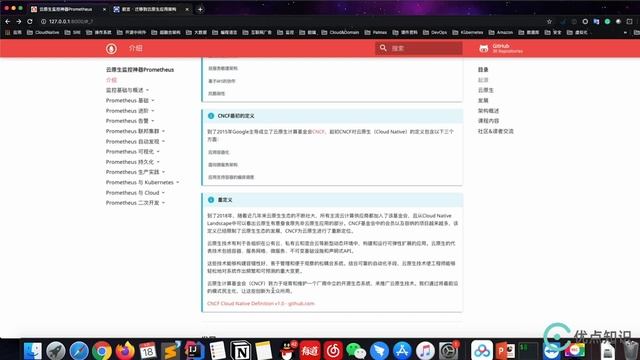This screenshot has height=360, width=640.
Task: Expand the Prometheus 可视化 section
Action: pos(133,151)
